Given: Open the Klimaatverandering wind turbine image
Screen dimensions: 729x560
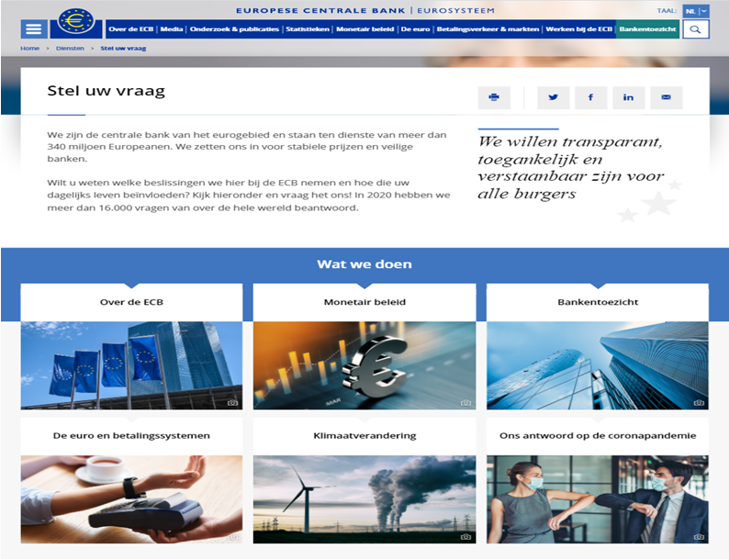Looking at the screenshot, I should pyautogui.click(x=364, y=498).
